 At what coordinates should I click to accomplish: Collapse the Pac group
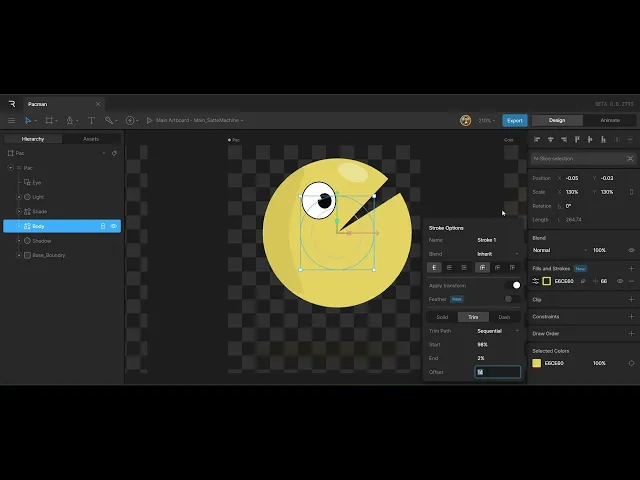tap(11, 168)
